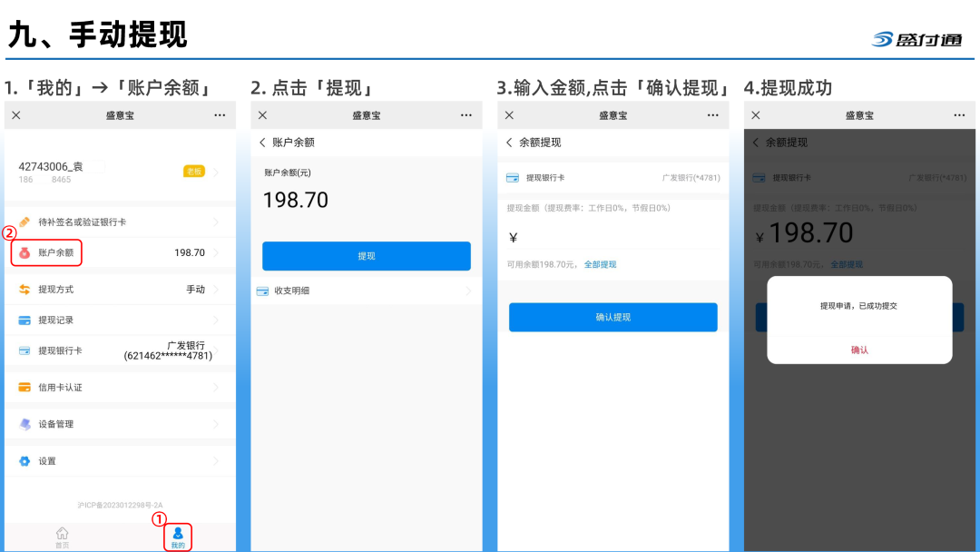Click the 手动 value in 提现方式 row
The height and width of the screenshot is (552, 980).
(196, 290)
